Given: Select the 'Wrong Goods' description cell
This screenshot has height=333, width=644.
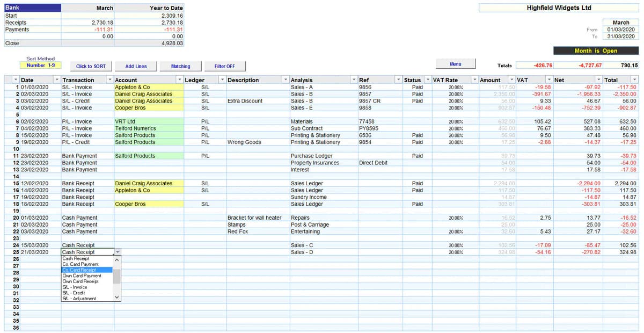Looking at the screenshot, I should (x=258, y=142).
